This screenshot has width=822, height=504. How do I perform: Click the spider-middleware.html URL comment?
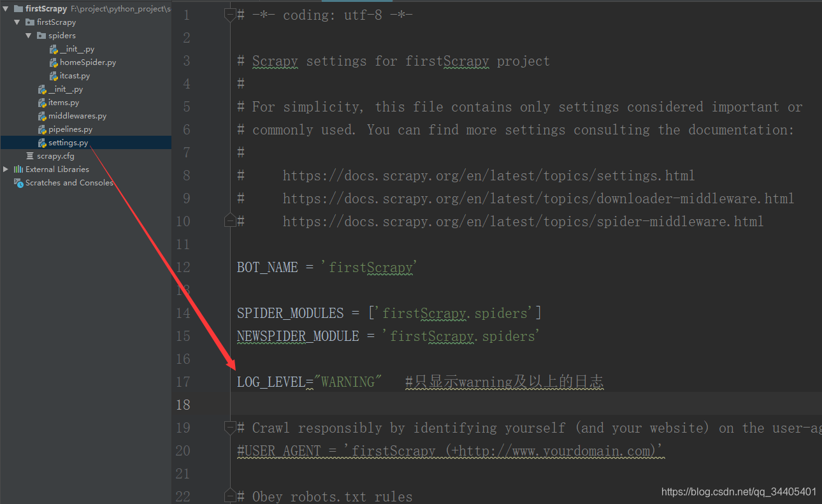[x=523, y=221]
